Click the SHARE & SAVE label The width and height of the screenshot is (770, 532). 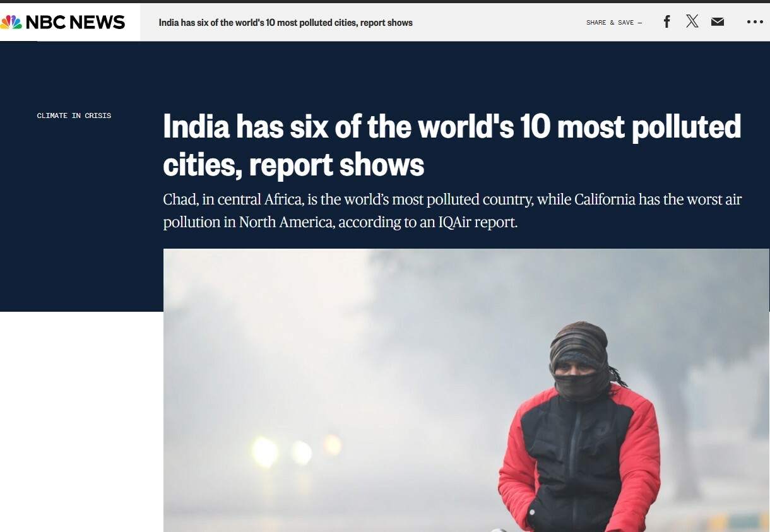coord(610,23)
